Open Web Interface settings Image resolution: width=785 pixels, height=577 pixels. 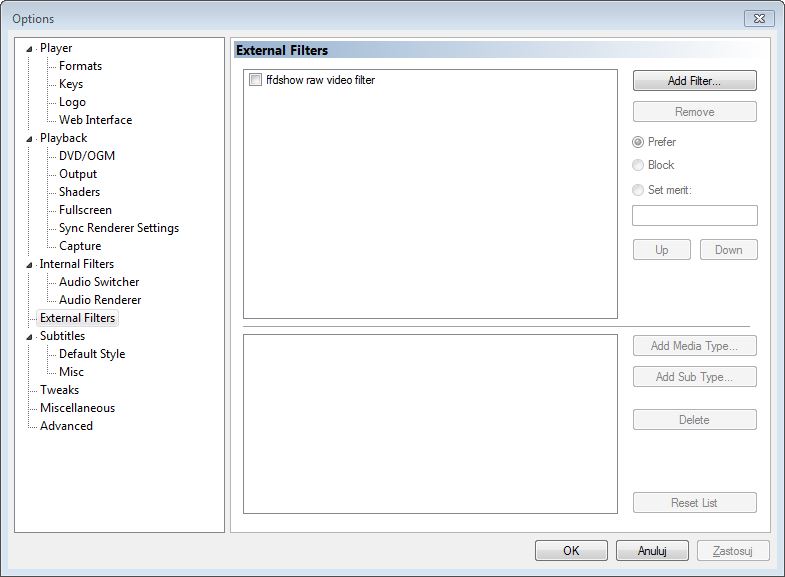point(95,120)
